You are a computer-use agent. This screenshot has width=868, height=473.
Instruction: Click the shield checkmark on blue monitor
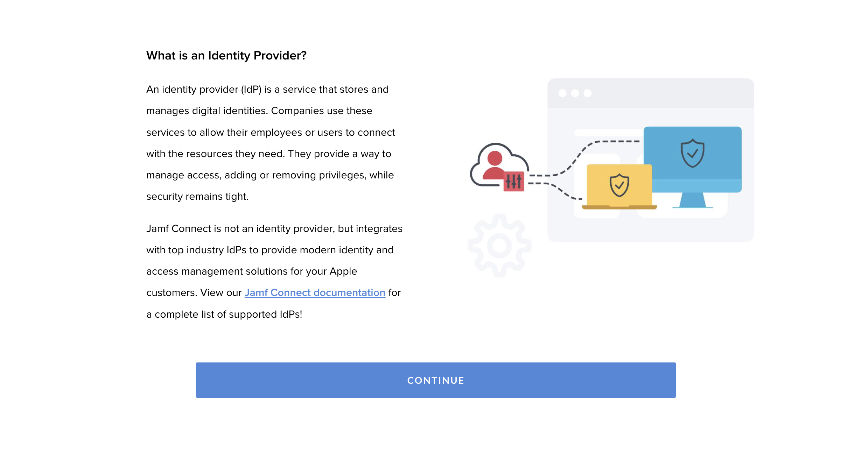click(x=692, y=153)
